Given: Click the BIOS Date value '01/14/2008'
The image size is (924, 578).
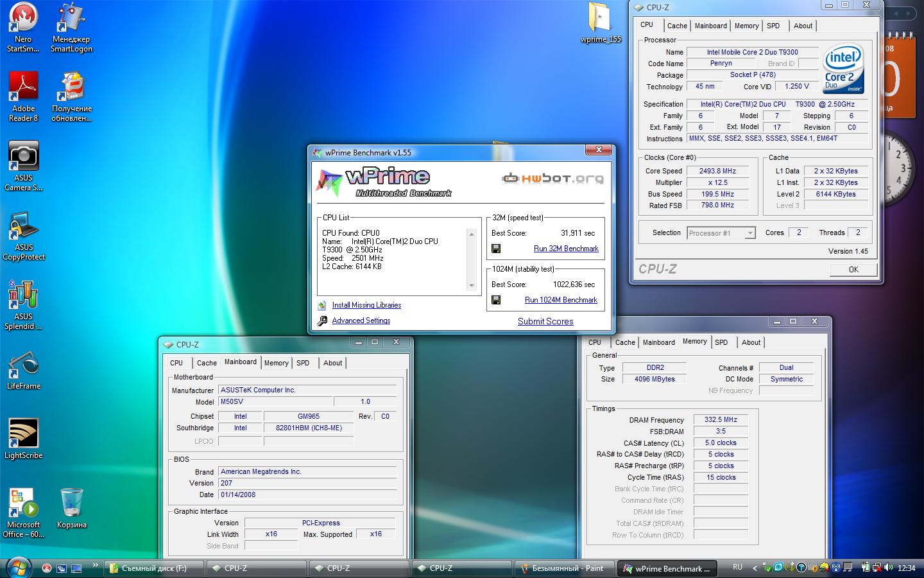Looking at the screenshot, I should (307, 495).
